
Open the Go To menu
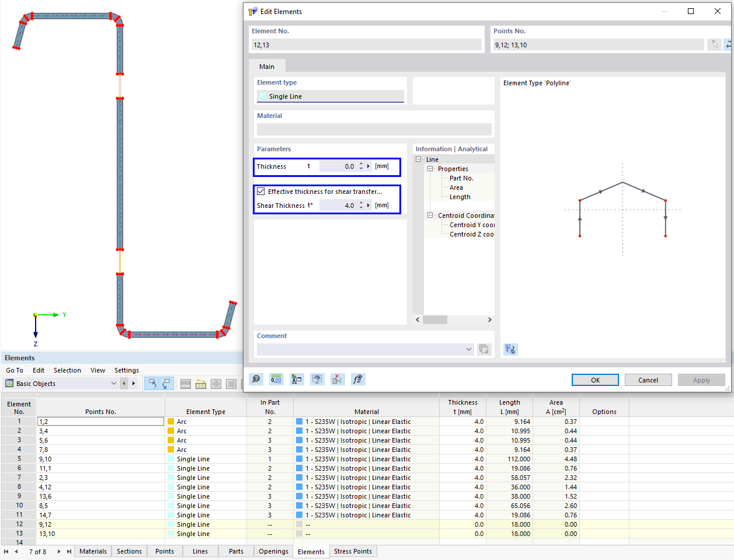pos(15,370)
